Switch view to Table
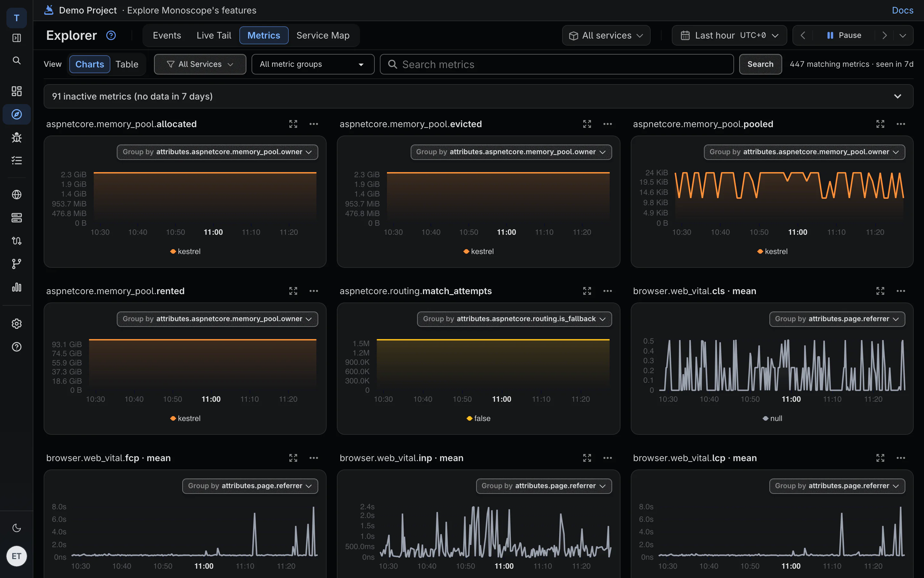924x578 pixels. click(127, 64)
